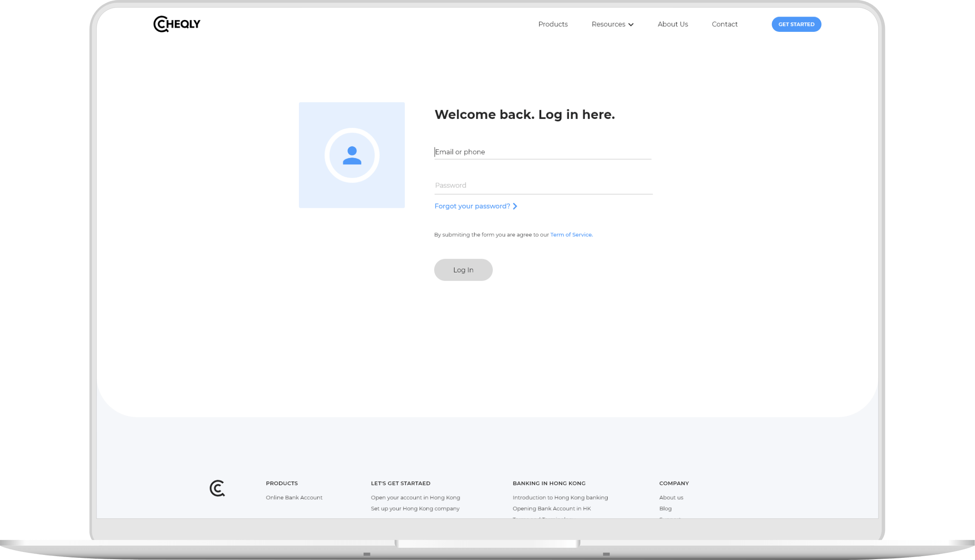The image size is (975, 560).
Task: Click into the Password field
Action: (x=543, y=186)
